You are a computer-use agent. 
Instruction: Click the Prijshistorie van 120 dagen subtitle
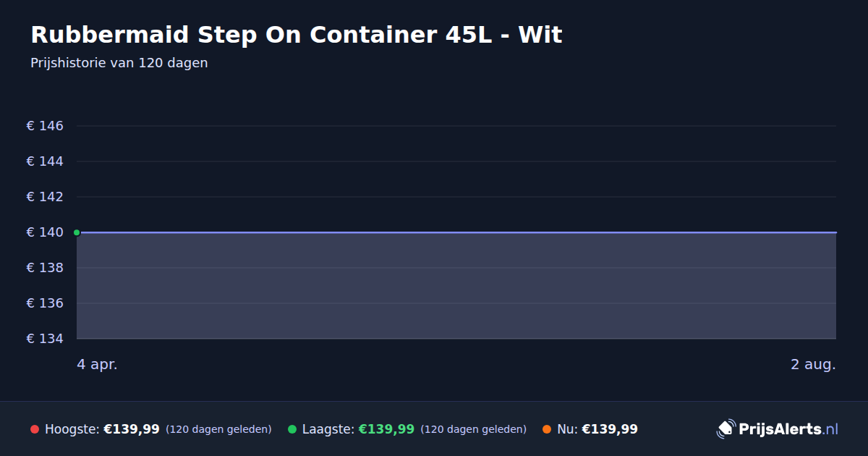[x=119, y=63]
